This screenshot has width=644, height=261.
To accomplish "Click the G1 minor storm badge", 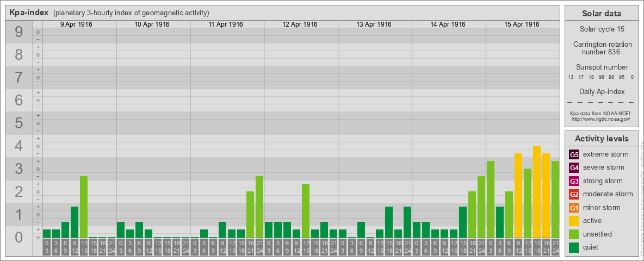I will 574,208.
